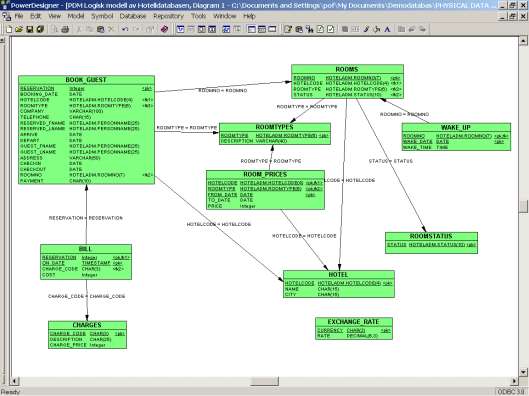The width and height of the screenshot is (529, 396).
Task: Click the Print printer icon
Action: click(65, 29)
